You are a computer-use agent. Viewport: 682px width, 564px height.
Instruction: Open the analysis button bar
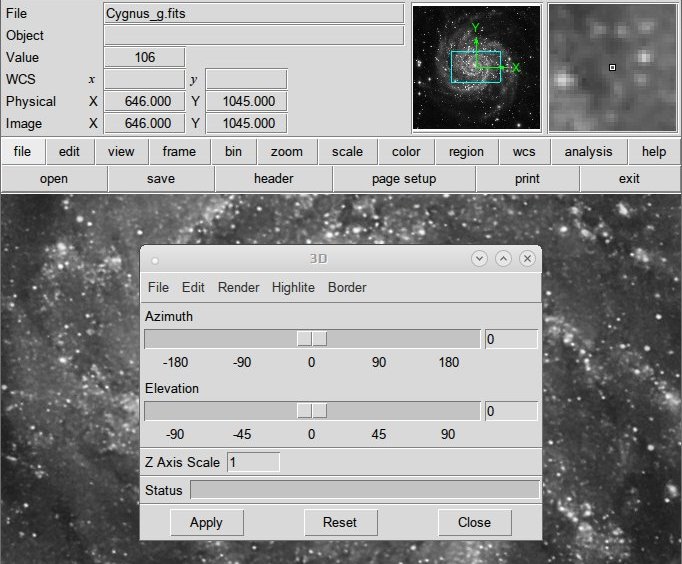[x=588, y=152]
